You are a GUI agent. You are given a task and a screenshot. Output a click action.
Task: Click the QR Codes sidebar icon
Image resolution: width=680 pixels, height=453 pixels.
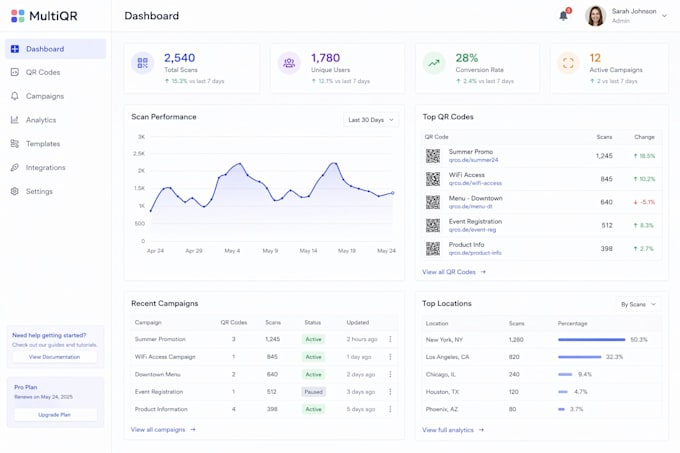15,72
